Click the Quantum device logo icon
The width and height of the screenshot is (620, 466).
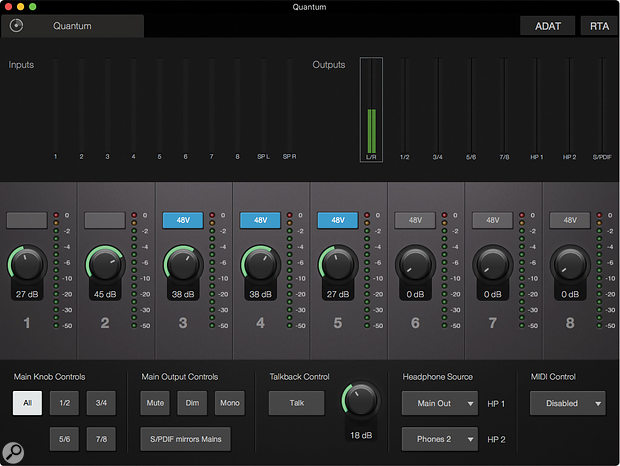16,26
